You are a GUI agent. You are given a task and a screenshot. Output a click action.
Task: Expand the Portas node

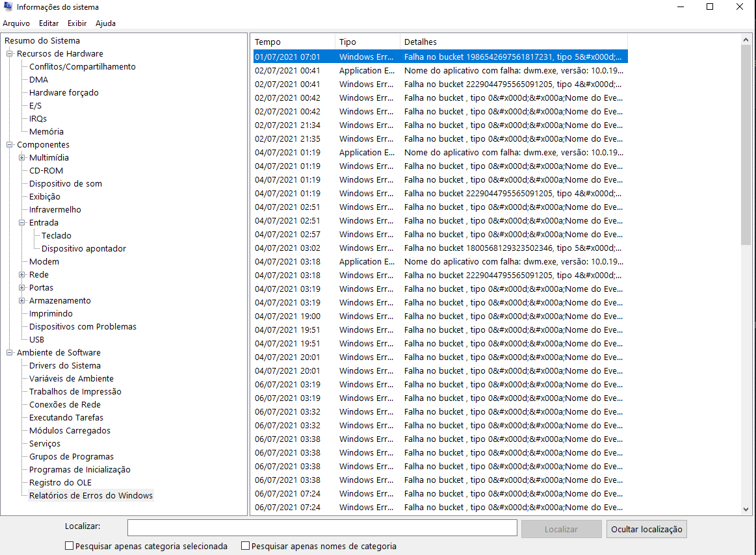coord(21,287)
